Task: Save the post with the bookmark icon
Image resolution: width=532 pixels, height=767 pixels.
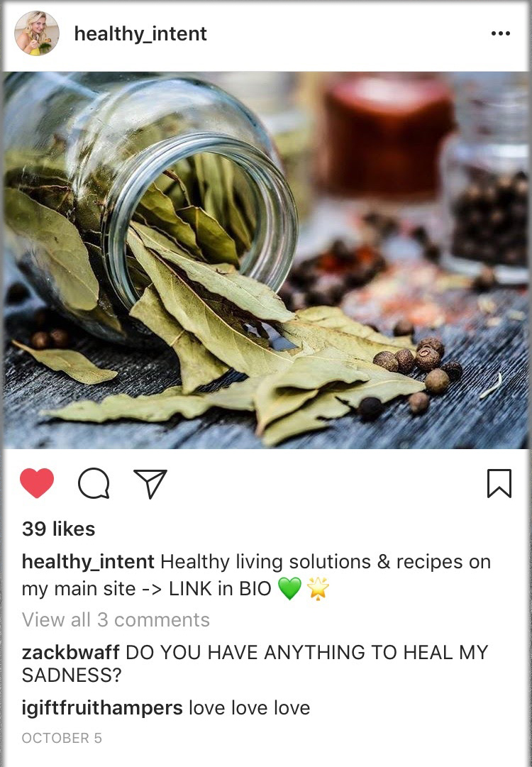Action: click(x=499, y=483)
